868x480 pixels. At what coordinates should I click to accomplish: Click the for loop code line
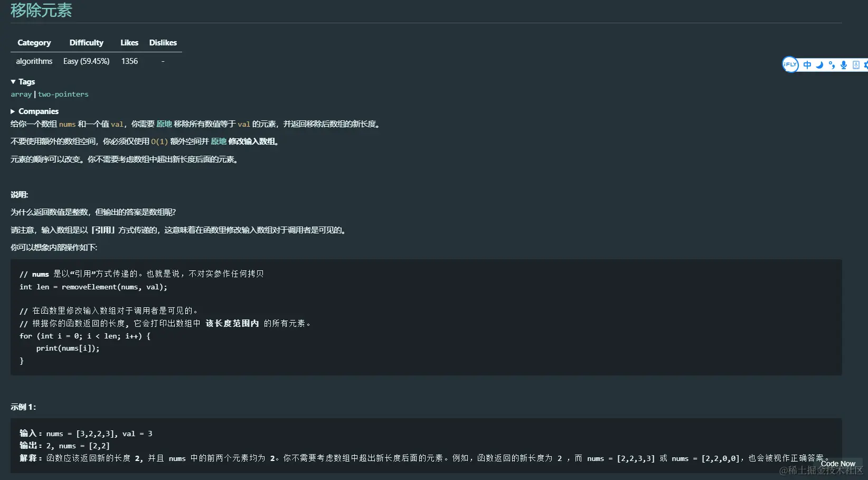click(85, 336)
